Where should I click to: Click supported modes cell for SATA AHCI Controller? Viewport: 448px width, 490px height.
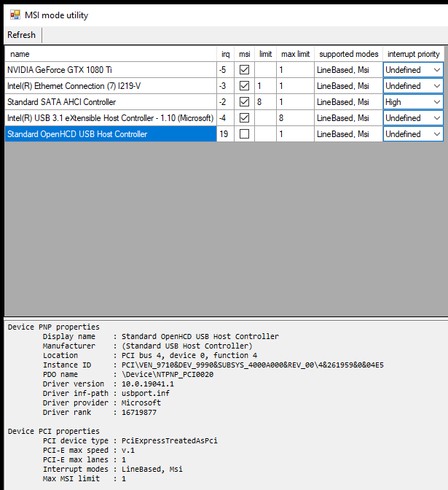[x=348, y=102]
